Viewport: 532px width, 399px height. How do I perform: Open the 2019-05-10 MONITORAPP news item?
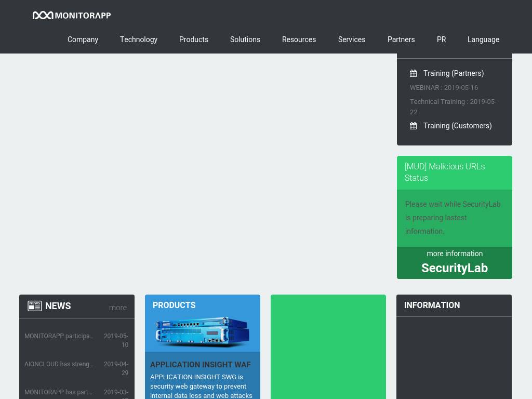pyautogui.click(x=59, y=336)
